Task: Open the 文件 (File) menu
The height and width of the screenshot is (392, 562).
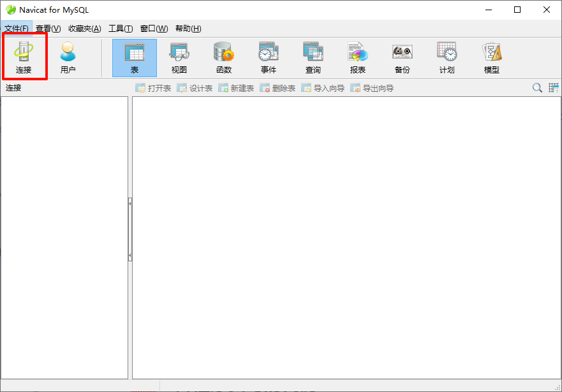Action: [x=16, y=29]
